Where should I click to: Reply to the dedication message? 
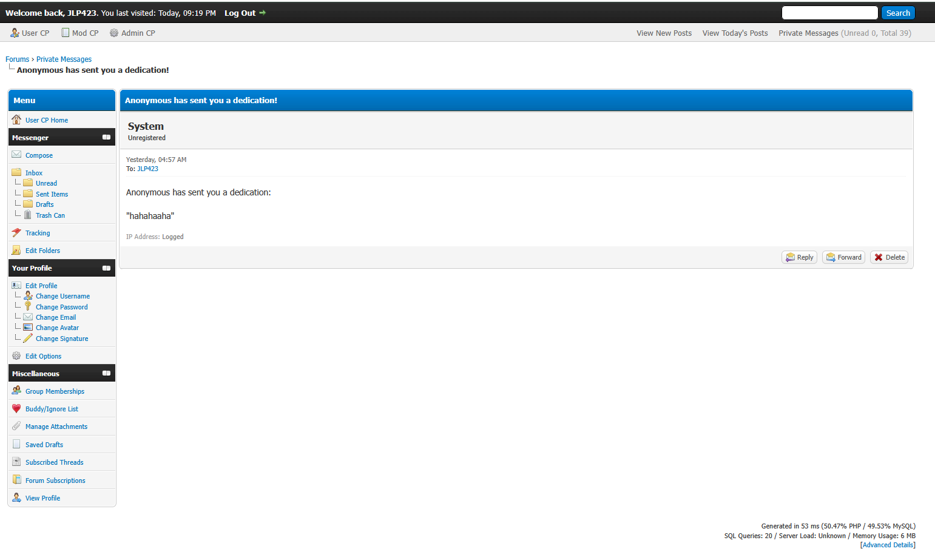[x=799, y=257]
